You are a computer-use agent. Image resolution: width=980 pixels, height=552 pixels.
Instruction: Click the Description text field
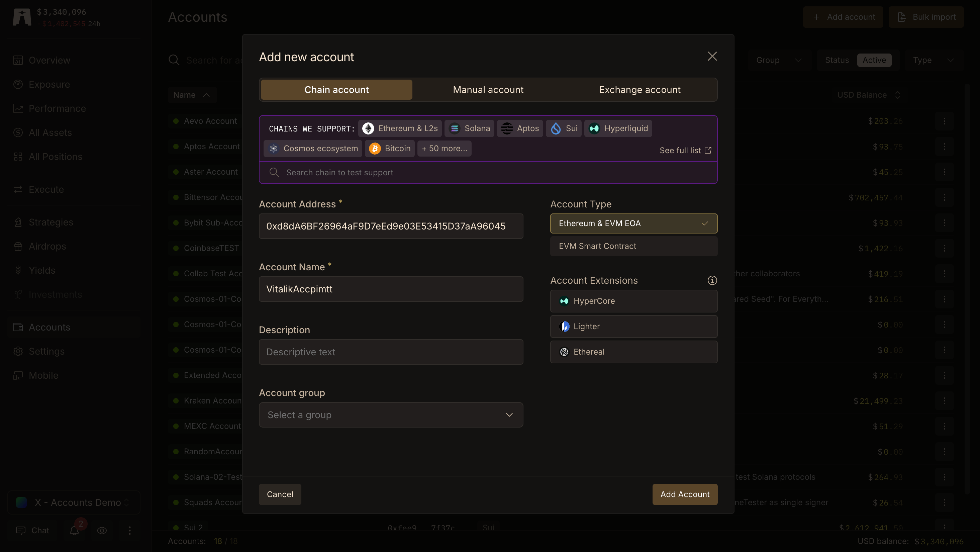point(391,352)
